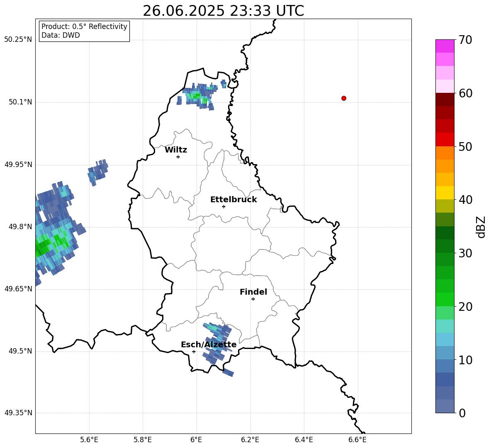
Task: Click the red dot marker east of Luxembourg
Action: pos(344,98)
